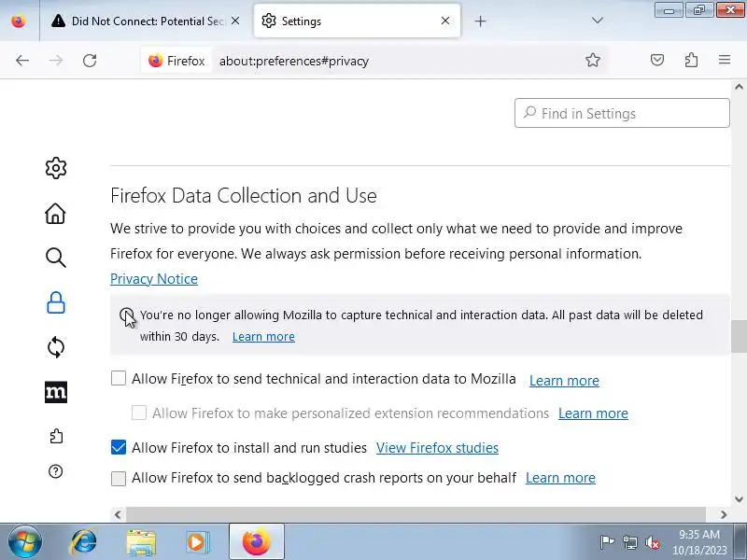This screenshot has height=560, width=747.
Task: Click the Find in Settings search box
Action: click(x=622, y=114)
